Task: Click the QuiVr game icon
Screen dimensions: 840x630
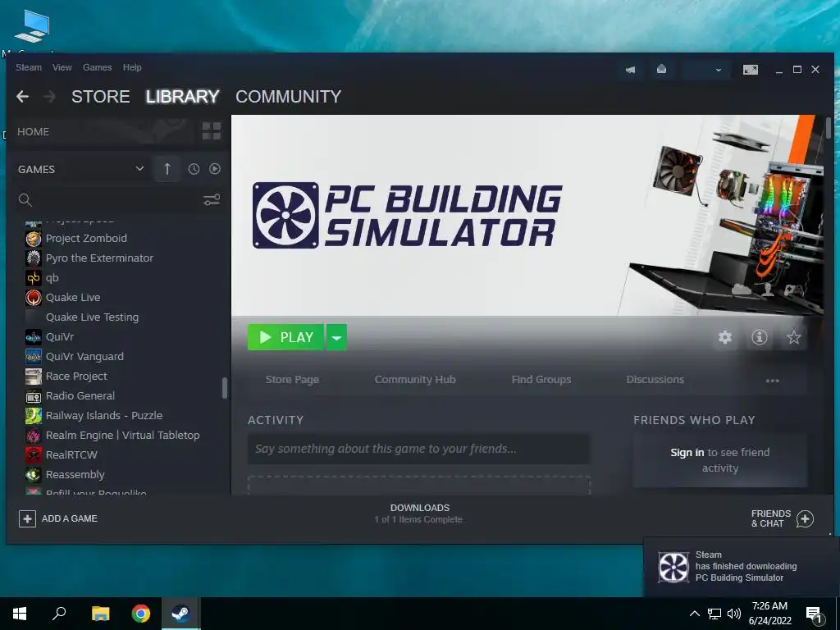Action: pyautogui.click(x=33, y=337)
